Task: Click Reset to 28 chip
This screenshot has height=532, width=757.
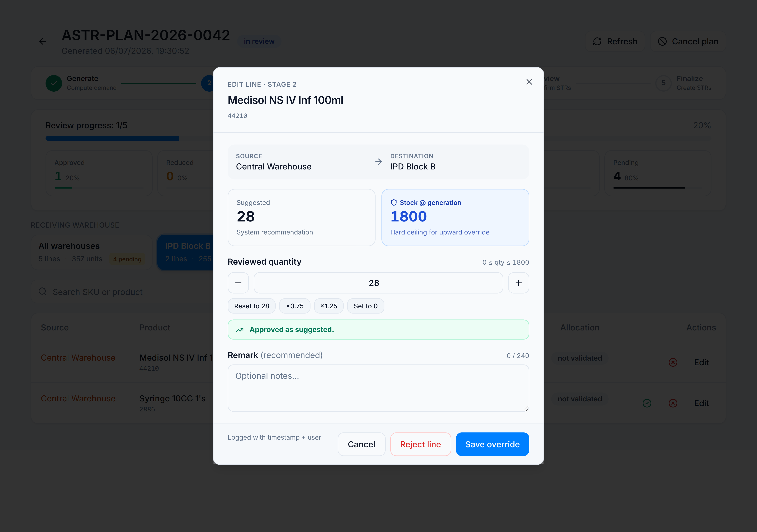Action: [x=252, y=306]
